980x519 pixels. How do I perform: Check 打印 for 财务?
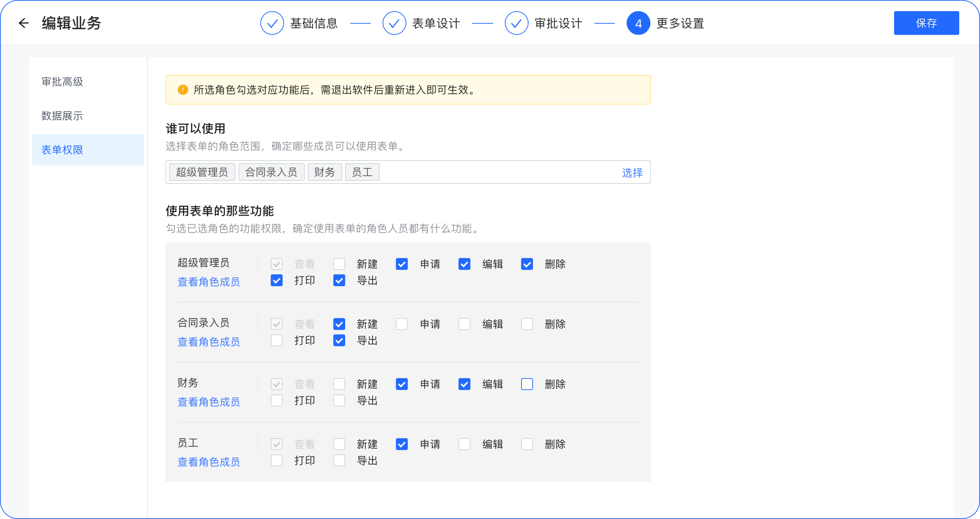click(277, 401)
